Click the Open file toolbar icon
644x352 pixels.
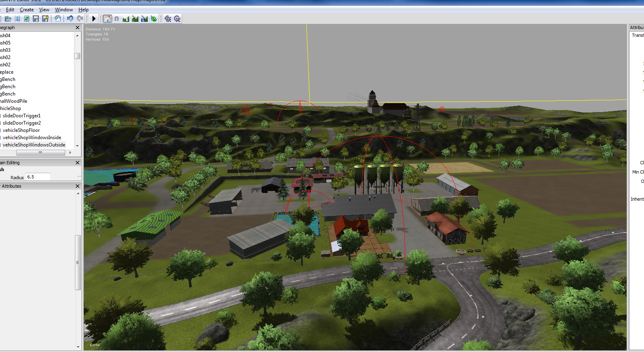pos(8,19)
